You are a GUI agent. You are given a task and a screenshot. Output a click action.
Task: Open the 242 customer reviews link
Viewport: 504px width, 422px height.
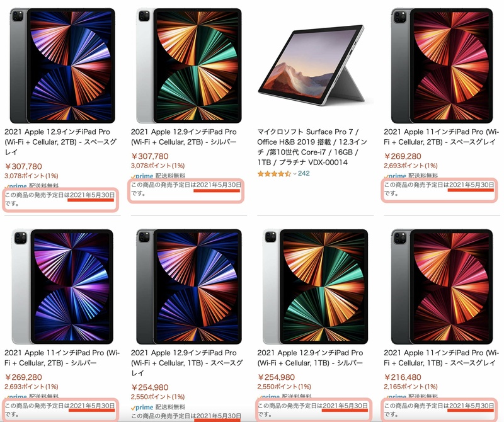pos(304,173)
